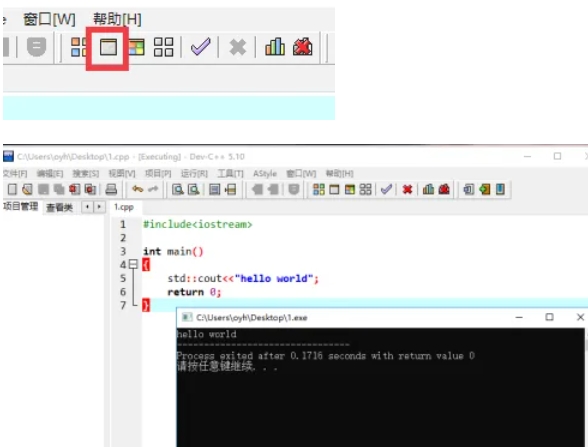
Task: Click the gray Back arrow toolbar icon
Action: (x=258, y=189)
